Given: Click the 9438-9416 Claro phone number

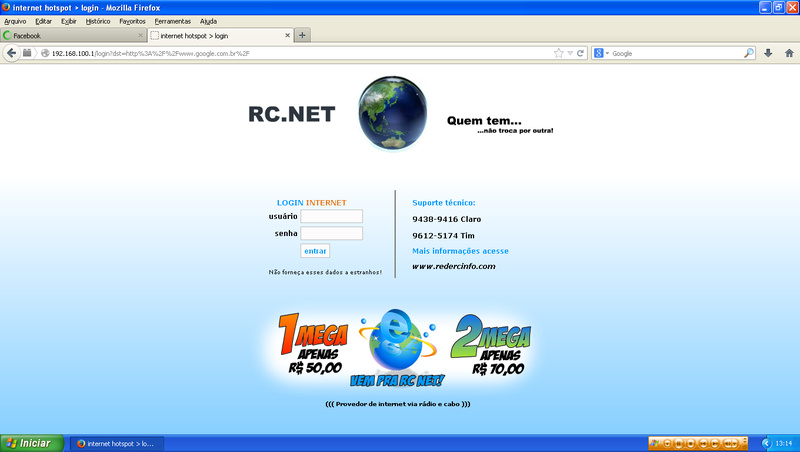Looking at the screenshot, I should point(446,219).
